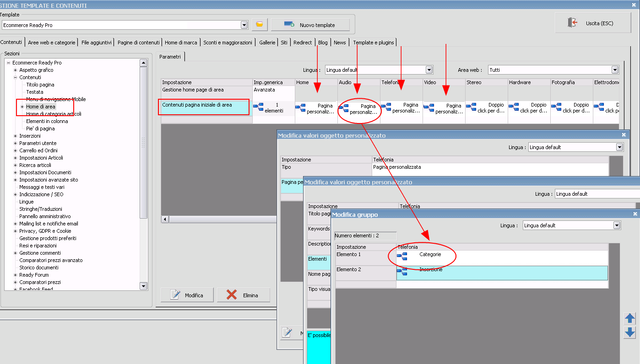
Task: Open the File aggiuntivi tab
Action: (97, 43)
